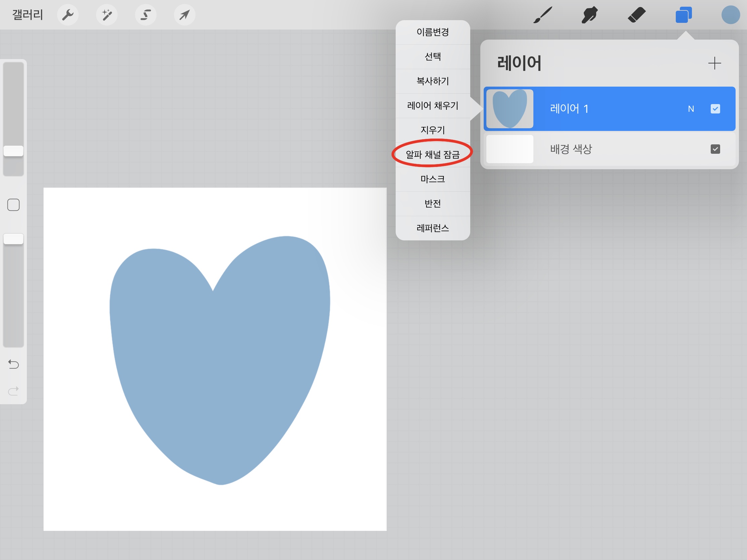Hide 레이어 1 using its visibility checkbox
Viewport: 747px width, 560px height.
point(715,109)
